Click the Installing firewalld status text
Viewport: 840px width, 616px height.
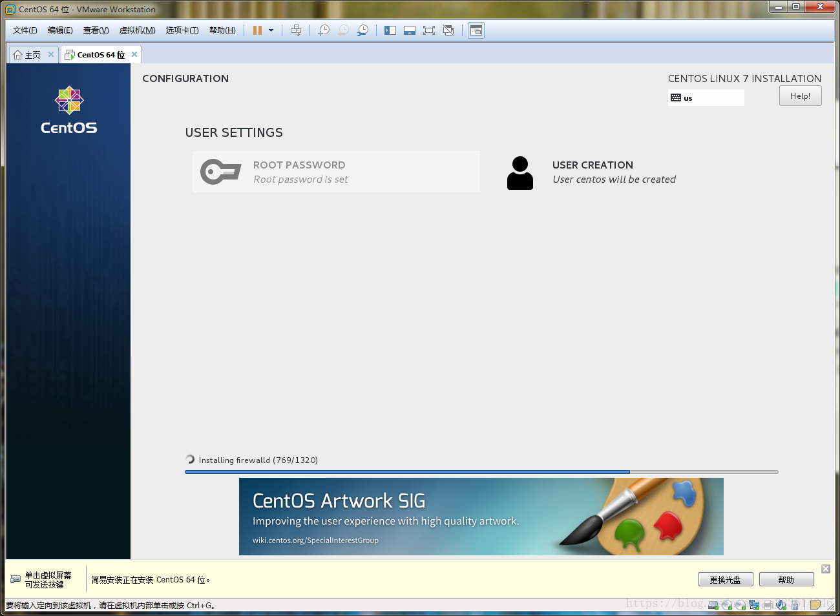point(258,460)
